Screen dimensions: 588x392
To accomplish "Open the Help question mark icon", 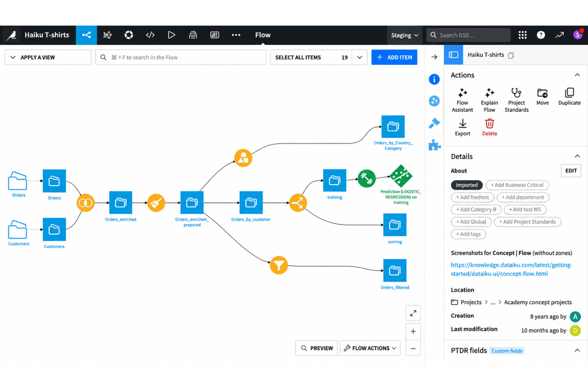I will [x=541, y=35].
